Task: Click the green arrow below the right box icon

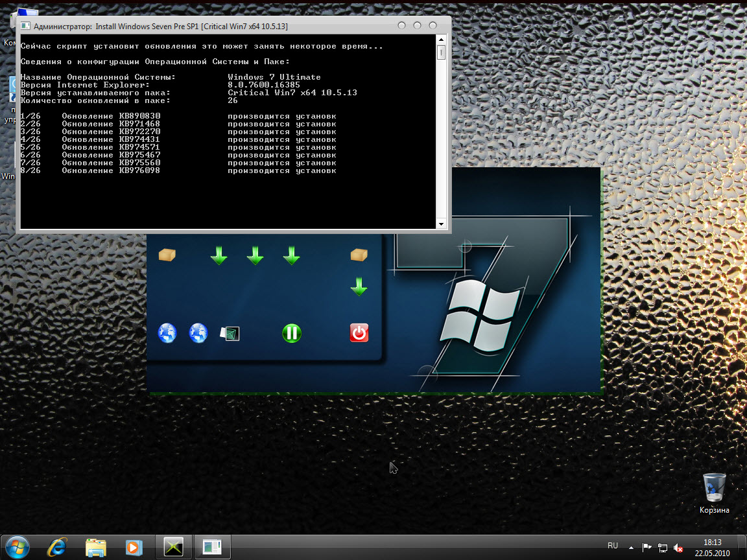Action: click(x=359, y=286)
